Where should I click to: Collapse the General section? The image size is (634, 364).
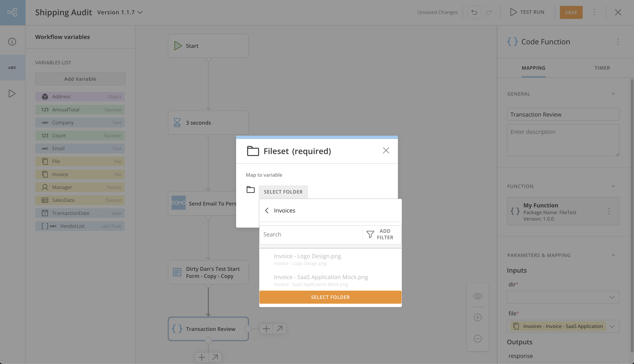tap(613, 94)
